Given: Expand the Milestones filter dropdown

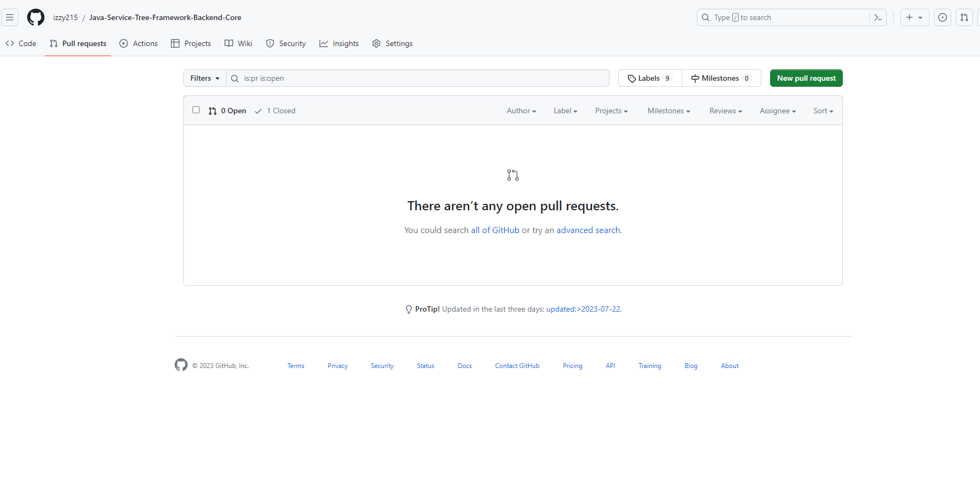Looking at the screenshot, I should [669, 111].
